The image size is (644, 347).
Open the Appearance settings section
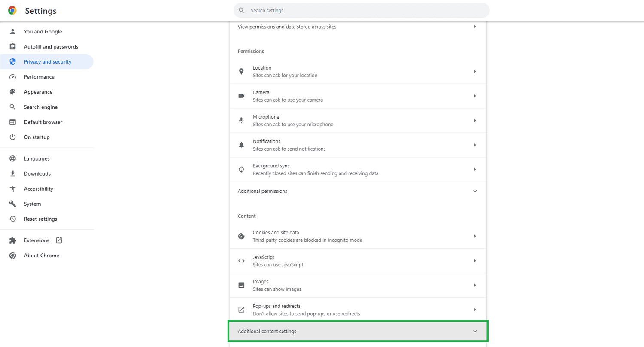[x=38, y=91]
